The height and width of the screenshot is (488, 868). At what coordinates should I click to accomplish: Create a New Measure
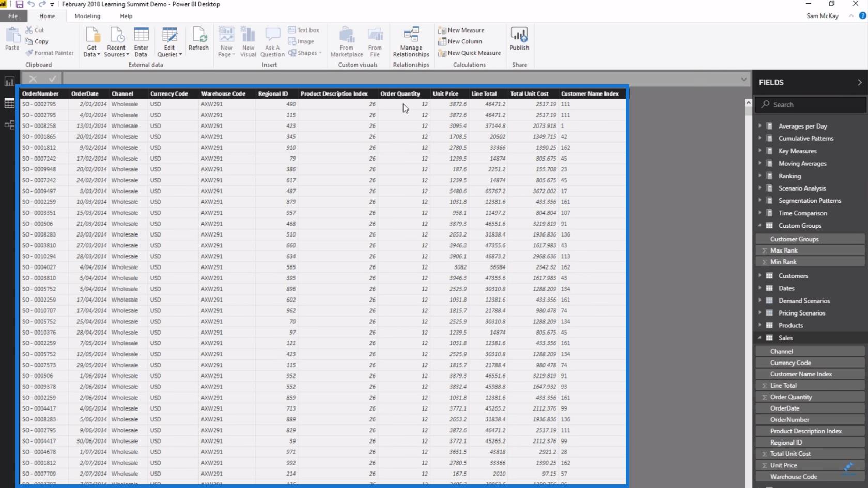point(461,30)
